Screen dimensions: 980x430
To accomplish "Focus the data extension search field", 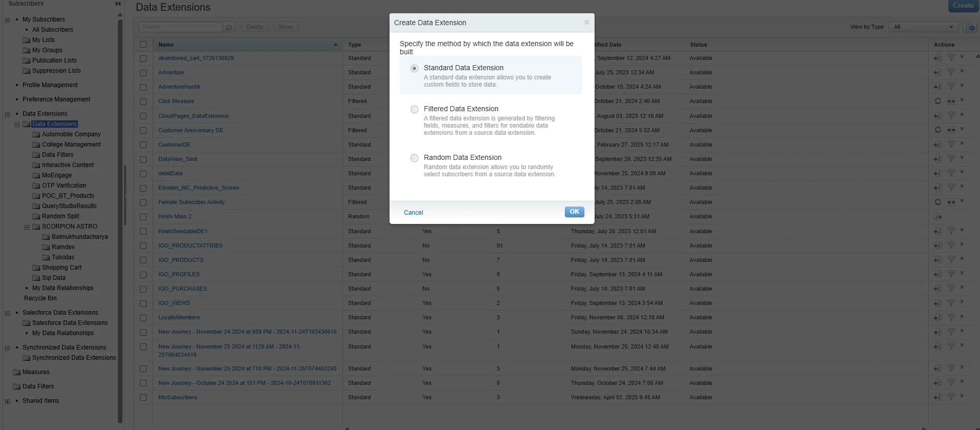I will tap(180, 27).
